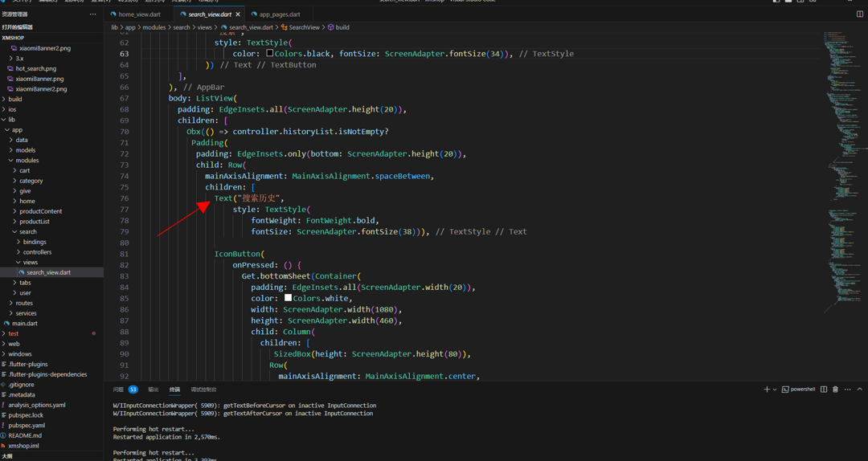Expand the controllers folder under search
Screen dimensions: 868x461
point(37,252)
